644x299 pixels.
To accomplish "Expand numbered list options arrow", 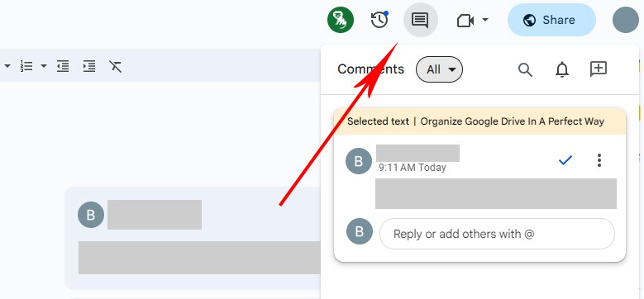I will [44, 66].
